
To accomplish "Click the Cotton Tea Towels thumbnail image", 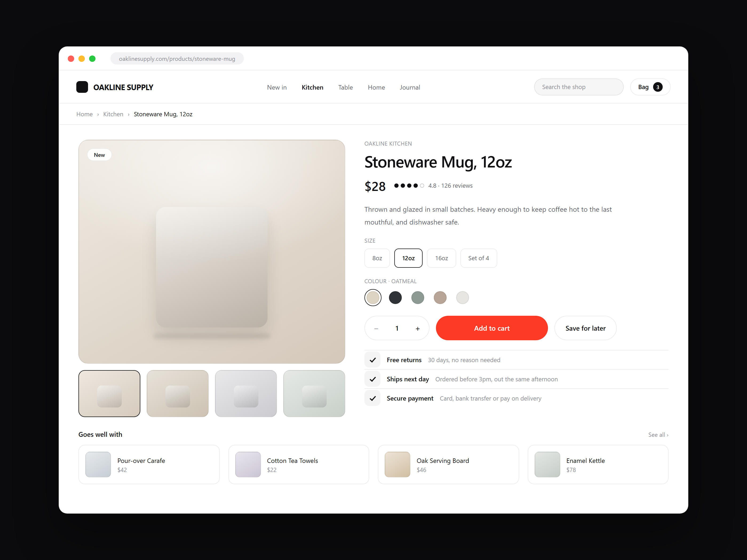I will click(x=248, y=465).
